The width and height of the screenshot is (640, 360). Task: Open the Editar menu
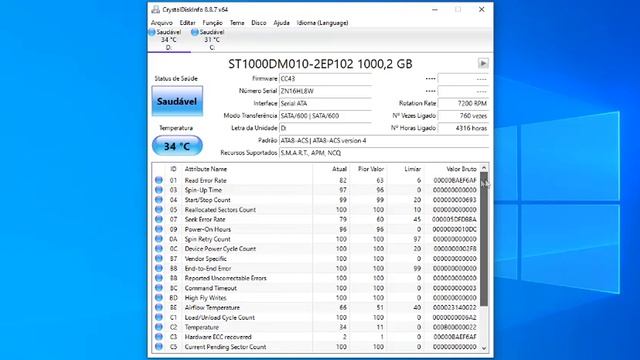point(187,23)
